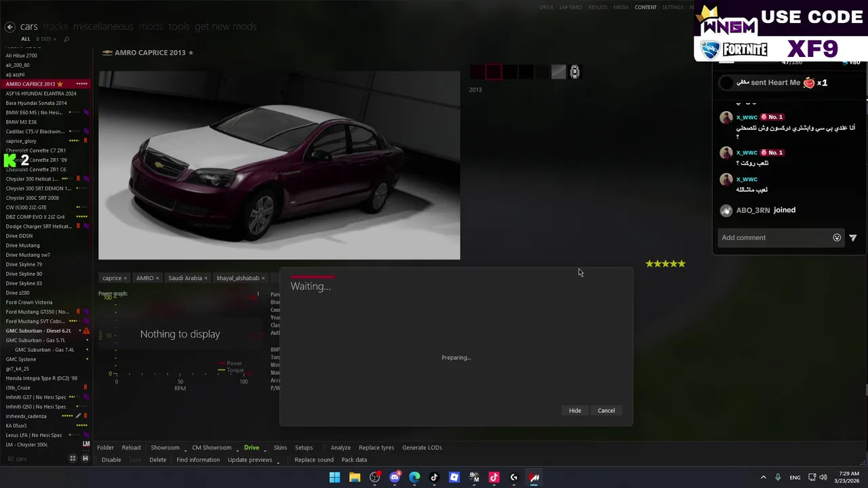The height and width of the screenshot is (488, 868).
Task: Select the gray skin color swatch
Action: pos(558,72)
